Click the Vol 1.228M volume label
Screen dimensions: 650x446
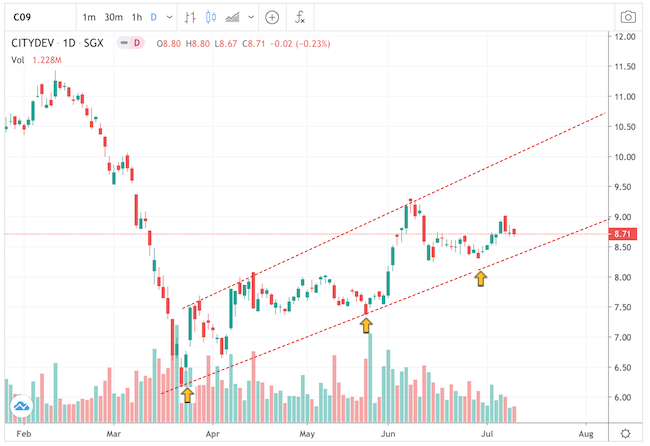(x=36, y=60)
